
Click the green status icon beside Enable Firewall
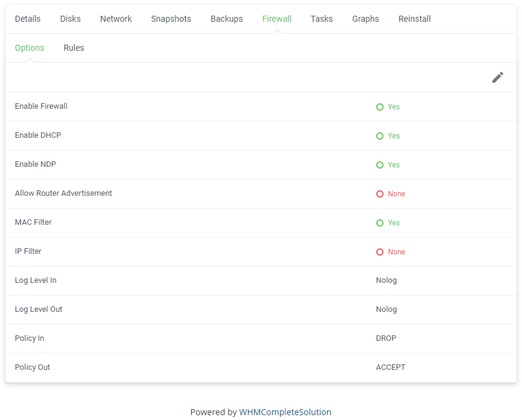[380, 106]
